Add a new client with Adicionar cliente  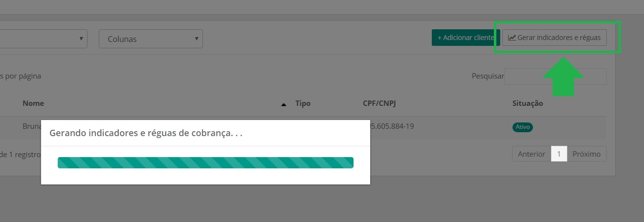[465, 38]
